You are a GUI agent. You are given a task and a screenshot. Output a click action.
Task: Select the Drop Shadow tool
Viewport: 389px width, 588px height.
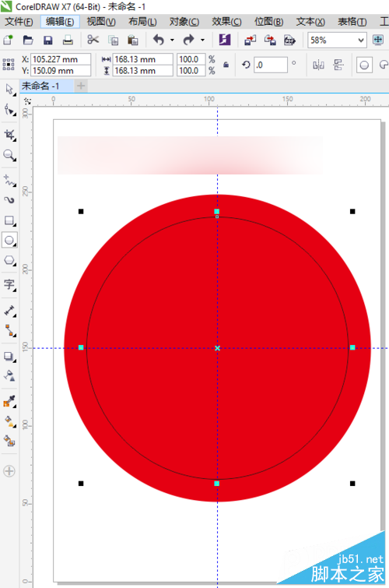click(9, 356)
